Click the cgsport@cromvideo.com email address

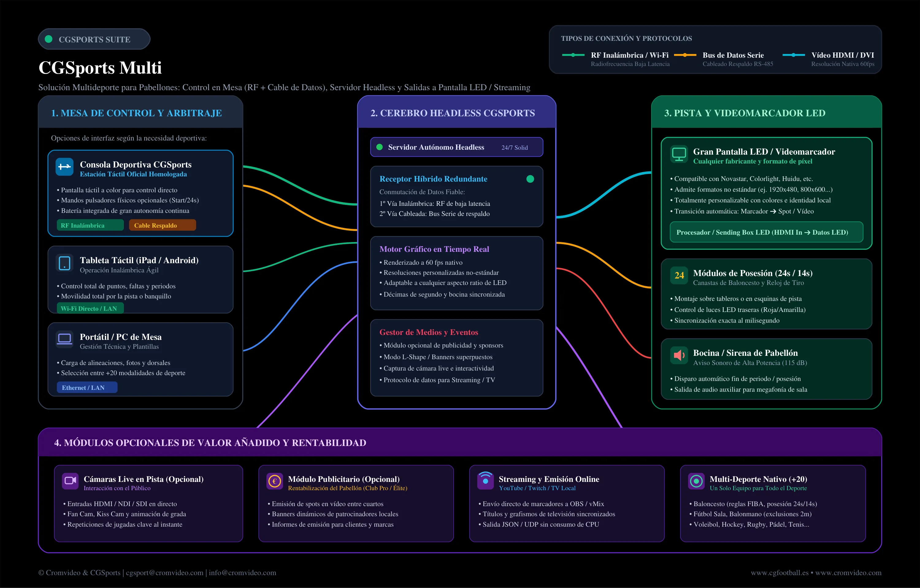pyautogui.click(x=165, y=572)
